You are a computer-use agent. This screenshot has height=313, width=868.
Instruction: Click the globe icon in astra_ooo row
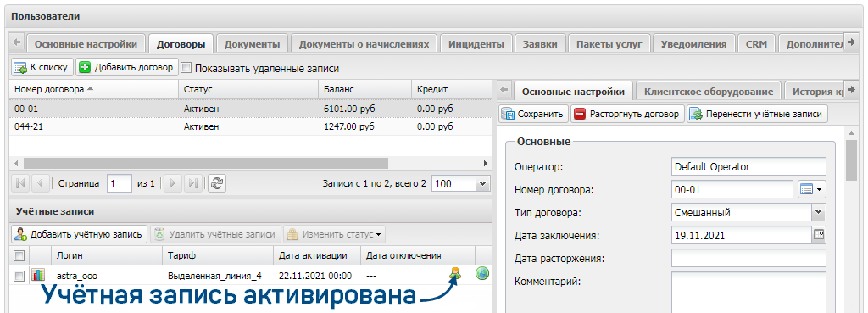tap(482, 273)
